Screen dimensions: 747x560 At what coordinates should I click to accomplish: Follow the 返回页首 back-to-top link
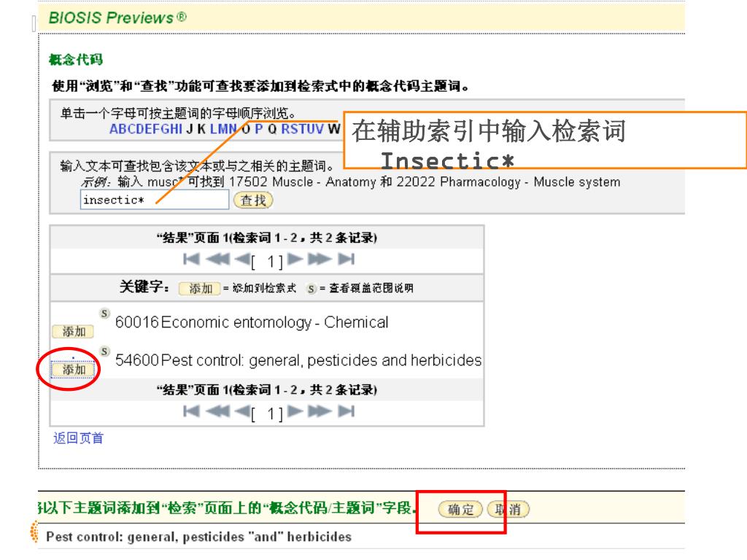[x=78, y=438]
